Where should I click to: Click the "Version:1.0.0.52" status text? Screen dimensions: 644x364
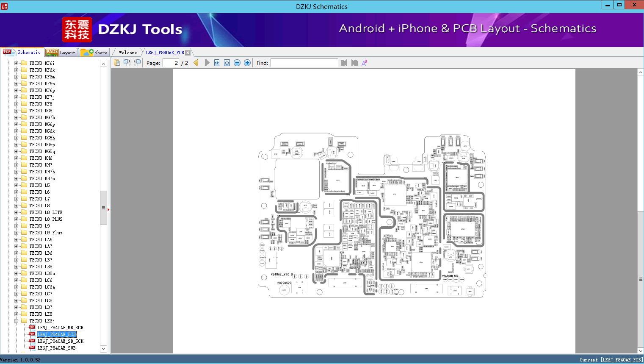[20, 360]
